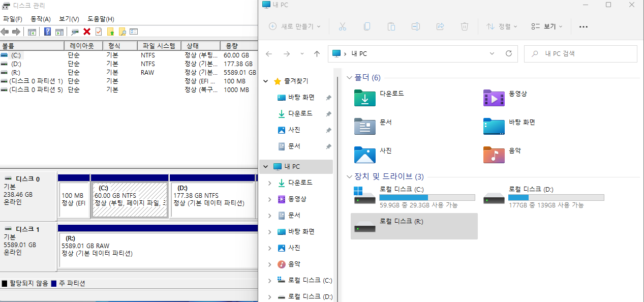The height and width of the screenshot is (302, 644).
Task: Click the 내 PC 검색 search field
Action: [580, 53]
